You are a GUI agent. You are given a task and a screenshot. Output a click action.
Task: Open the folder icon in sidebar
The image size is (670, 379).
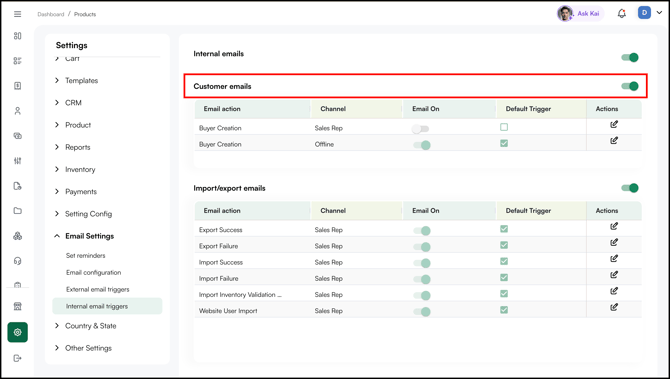(x=18, y=211)
